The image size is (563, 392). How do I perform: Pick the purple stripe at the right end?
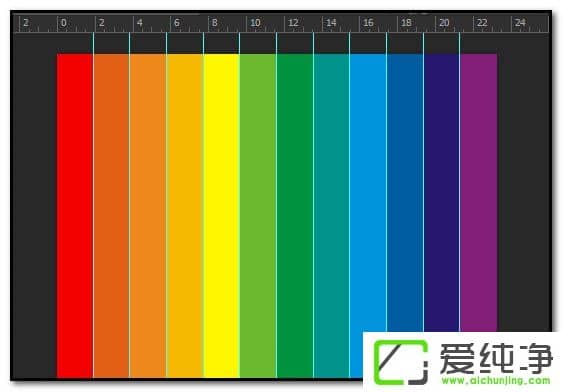click(479, 193)
